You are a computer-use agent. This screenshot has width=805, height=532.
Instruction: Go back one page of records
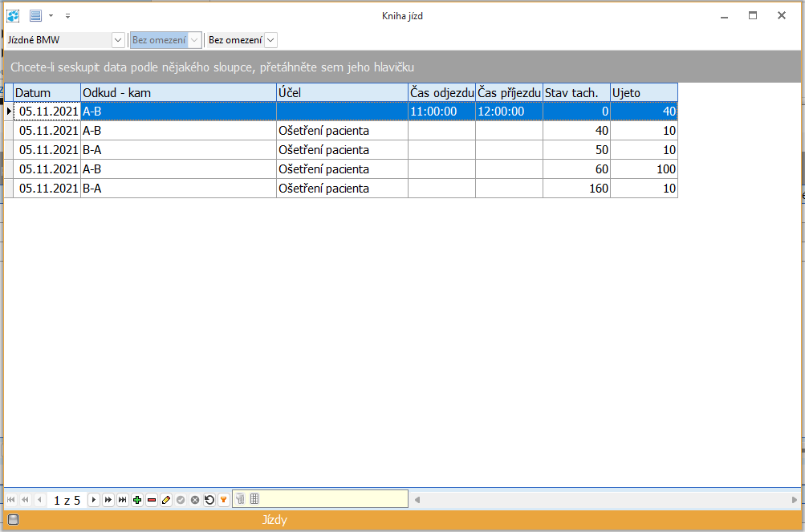(25, 500)
